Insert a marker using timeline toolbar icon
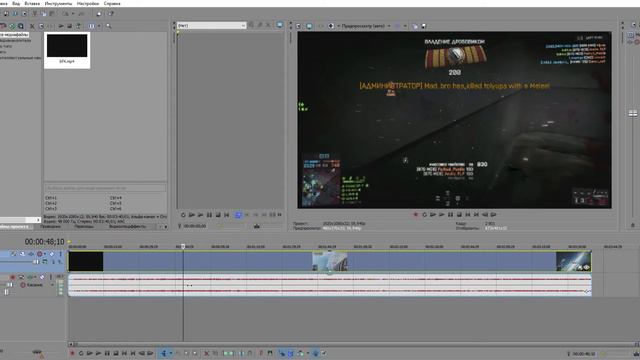The image size is (640, 360). click(261, 353)
